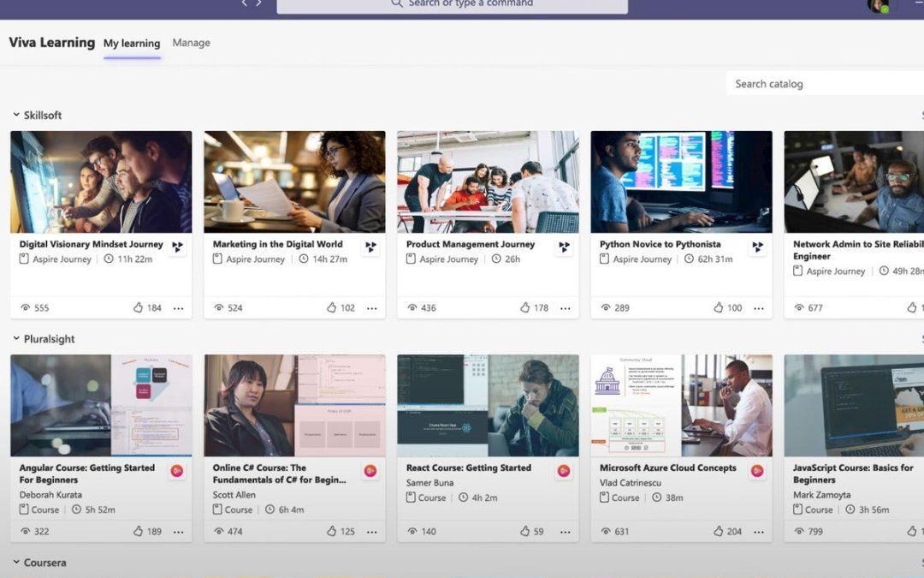924x578 pixels.
Task: Like the Digital Visionary Mindset Journey course
Action: point(138,307)
